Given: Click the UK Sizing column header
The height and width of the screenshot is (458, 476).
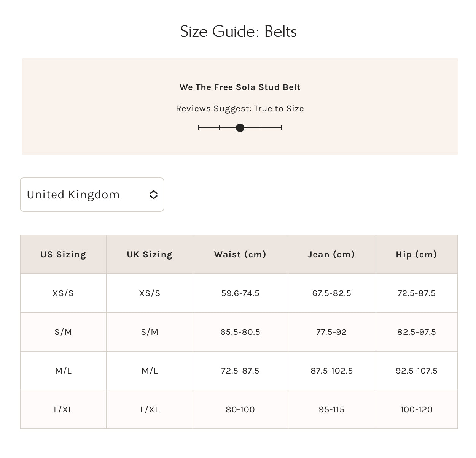Looking at the screenshot, I should 150,254.
